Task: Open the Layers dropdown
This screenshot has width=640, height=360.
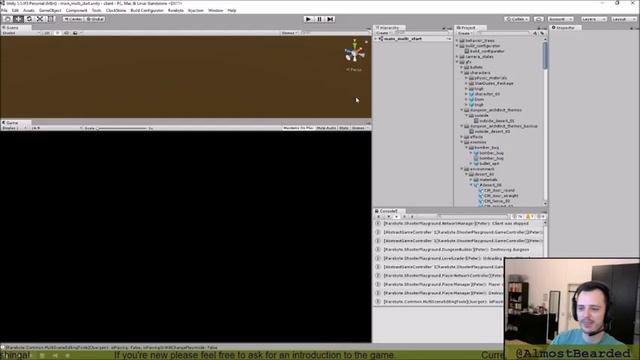Action: (x=593, y=19)
